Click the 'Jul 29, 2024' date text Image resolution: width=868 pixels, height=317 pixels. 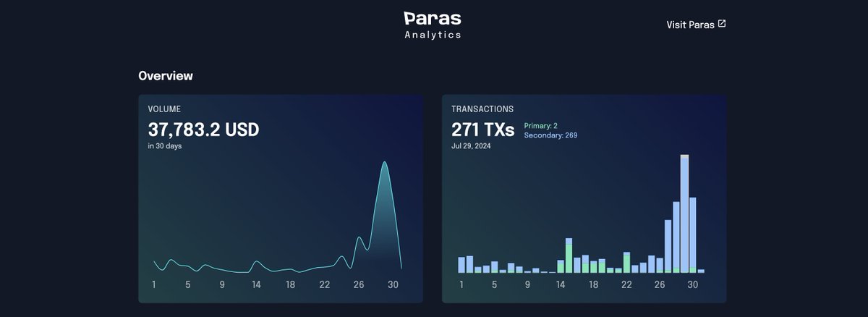coord(472,146)
